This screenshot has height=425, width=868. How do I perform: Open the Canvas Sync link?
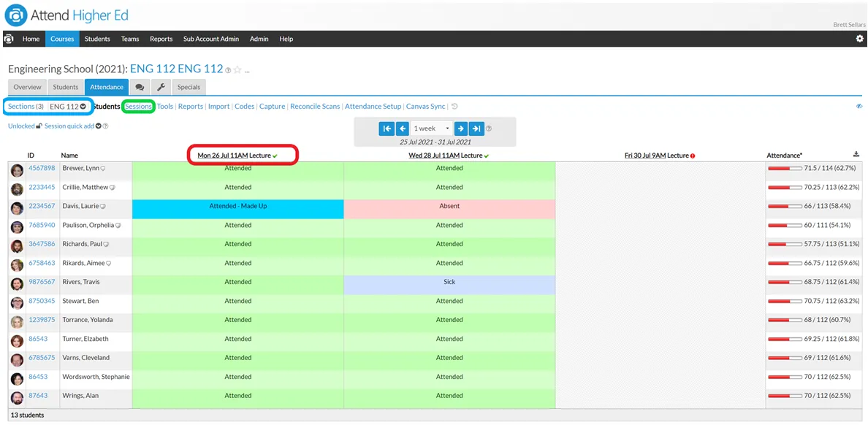426,107
